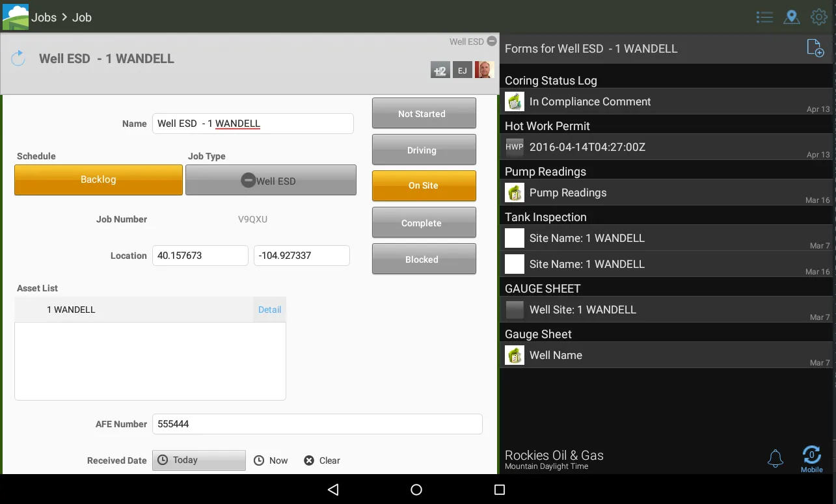
Task: Create a new form using the add-form icon
Action: pos(814,47)
